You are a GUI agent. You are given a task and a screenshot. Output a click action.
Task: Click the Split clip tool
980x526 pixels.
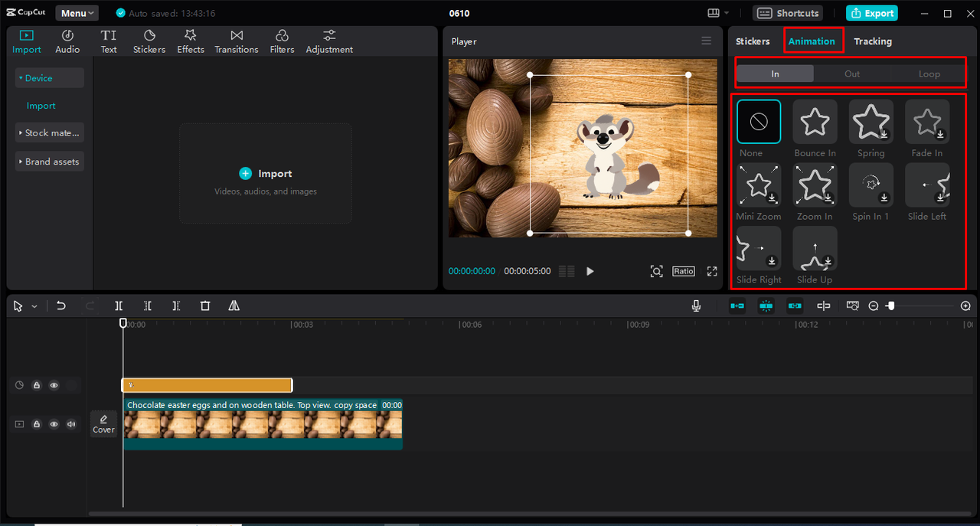pos(119,305)
